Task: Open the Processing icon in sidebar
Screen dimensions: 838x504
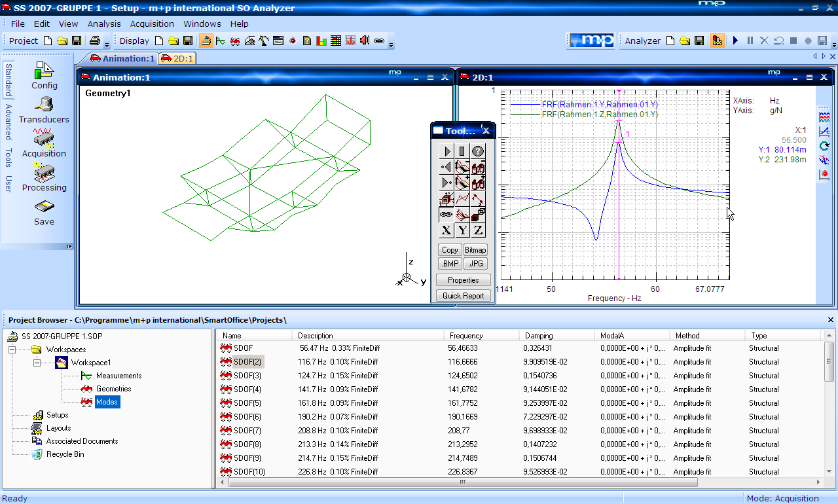Action: [x=45, y=173]
